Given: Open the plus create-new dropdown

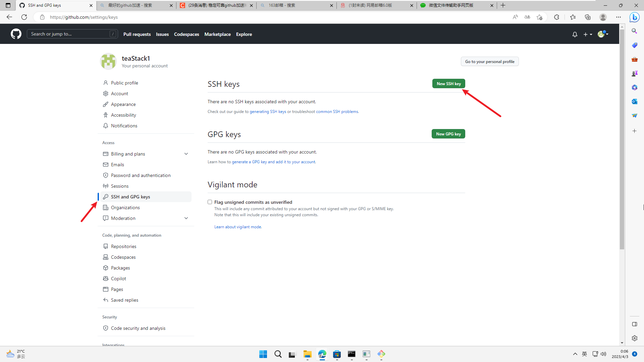Looking at the screenshot, I should [588, 34].
